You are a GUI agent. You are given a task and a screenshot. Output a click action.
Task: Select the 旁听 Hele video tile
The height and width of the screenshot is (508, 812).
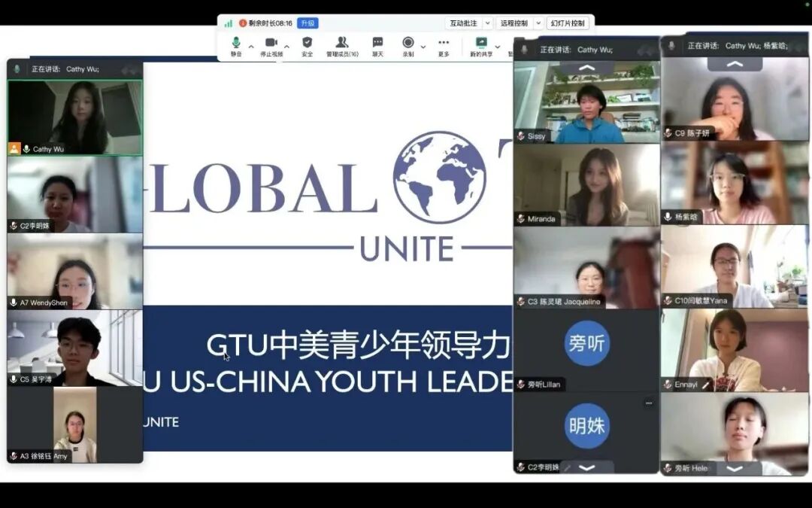(x=735, y=434)
